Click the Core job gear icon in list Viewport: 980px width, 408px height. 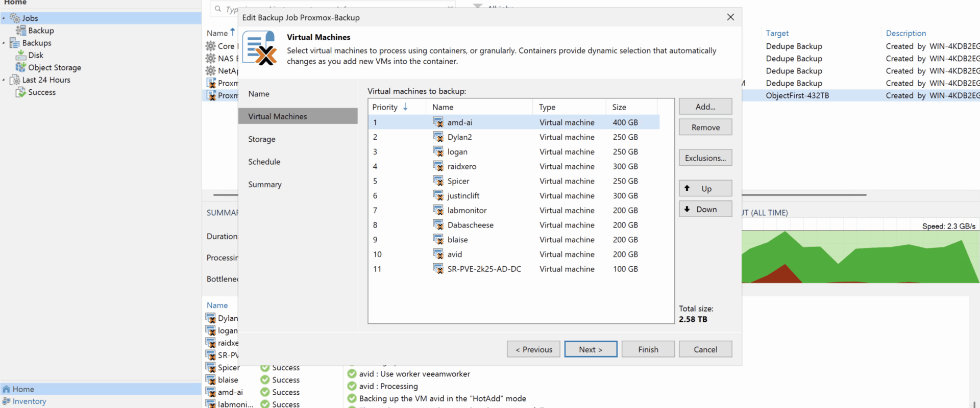pyautogui.click(x=210, y=46)
